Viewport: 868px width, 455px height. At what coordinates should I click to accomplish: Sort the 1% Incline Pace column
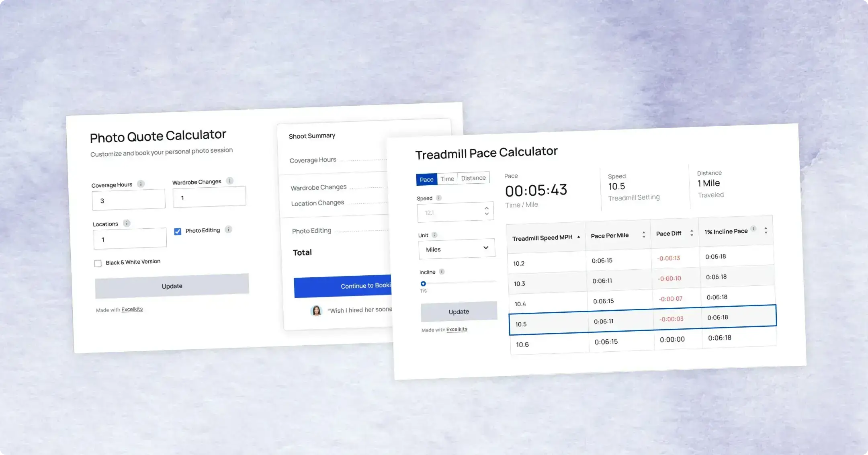tap(766, 230)
